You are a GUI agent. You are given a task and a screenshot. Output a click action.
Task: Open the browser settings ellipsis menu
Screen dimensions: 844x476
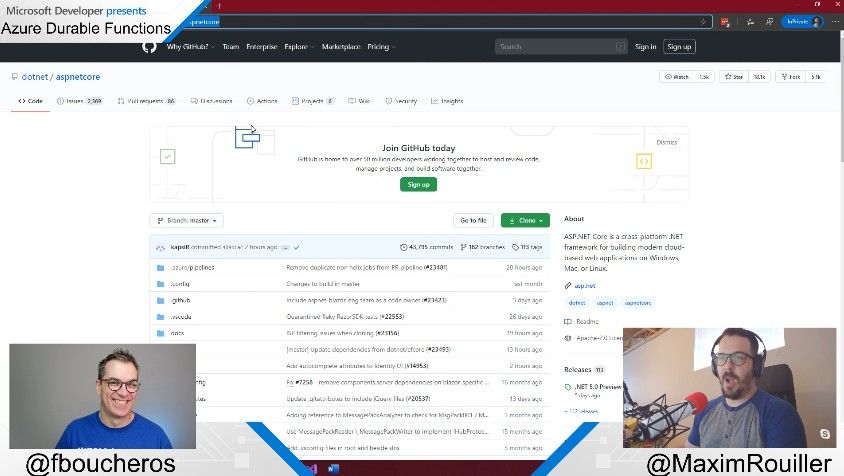pyautogui.click(x=835, y=22)
